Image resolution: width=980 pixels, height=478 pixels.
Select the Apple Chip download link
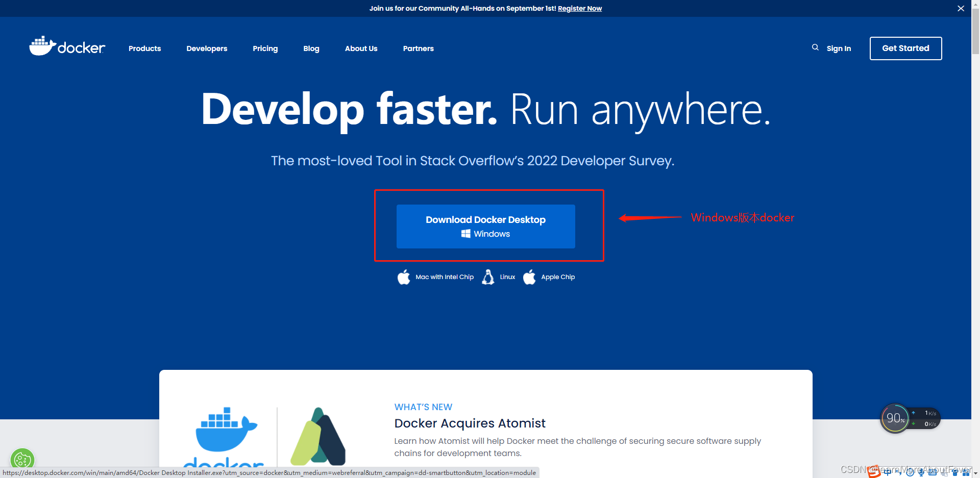coord(558,277)
